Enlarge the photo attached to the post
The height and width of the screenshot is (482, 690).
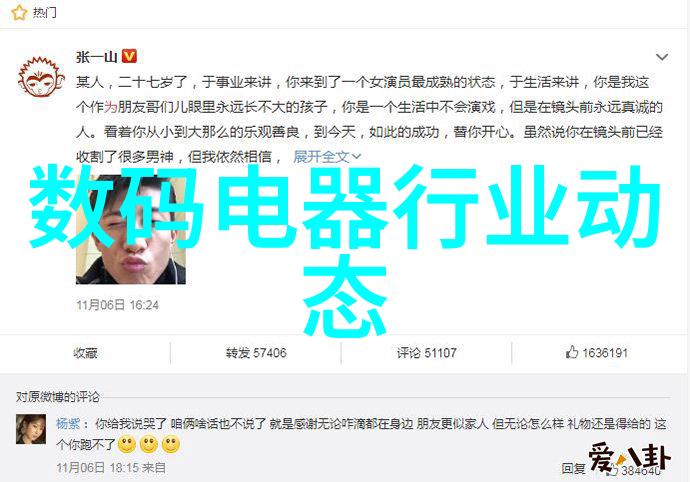point(131,230)
